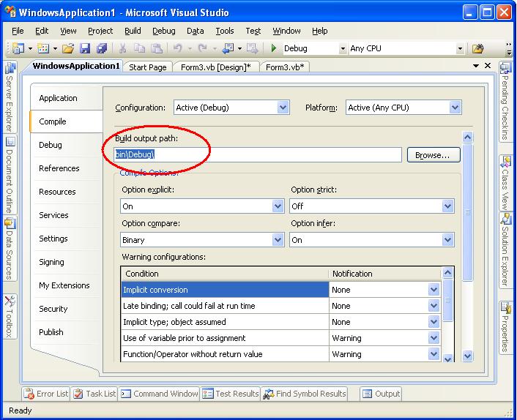This screenshot has height=420, width=517.
Task: Open the Task List window
Action: coord(94,394)
